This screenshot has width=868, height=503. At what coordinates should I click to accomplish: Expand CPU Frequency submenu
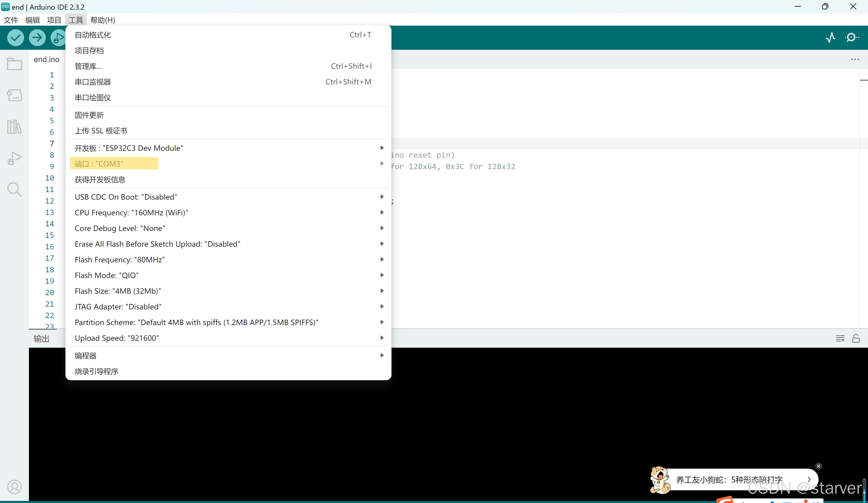[x=228, y=213]
